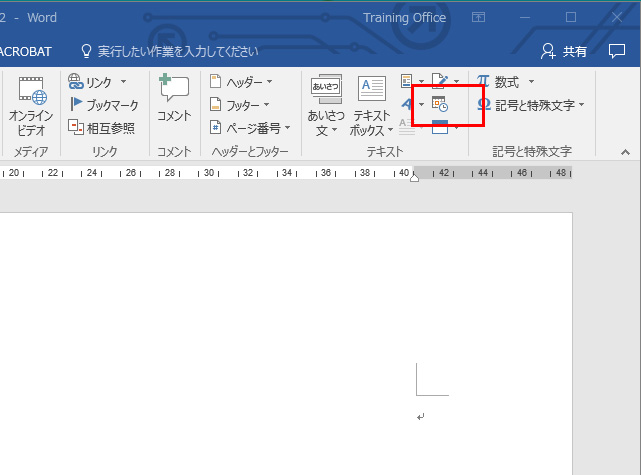This screenshot has width=641, height=475.
Task: Open the ribbon display options button
Action: click(479, 17)
